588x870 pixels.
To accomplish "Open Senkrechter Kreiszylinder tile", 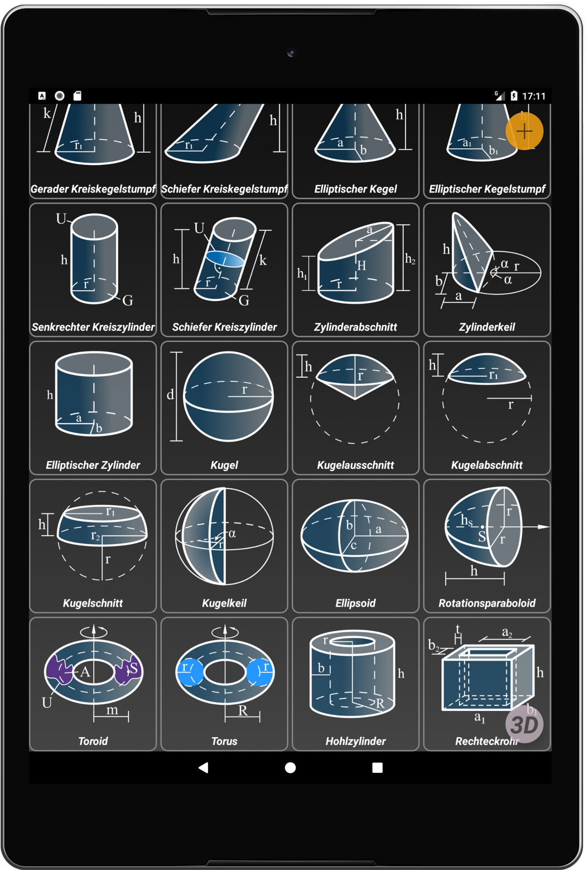I will [93, 270].
